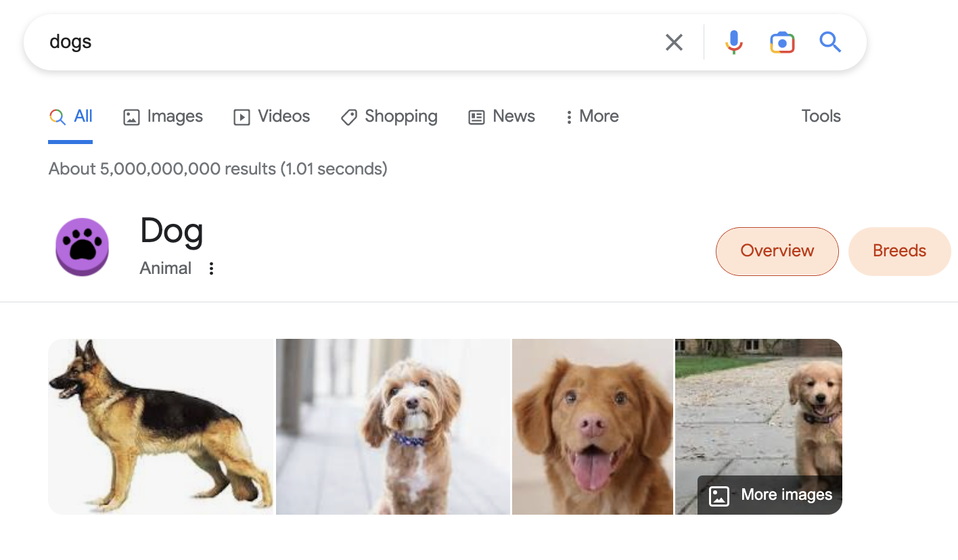Clear the search box with the X icon
Screen dimensions: 958x560
pyautogui.click(x=674, y=43)
